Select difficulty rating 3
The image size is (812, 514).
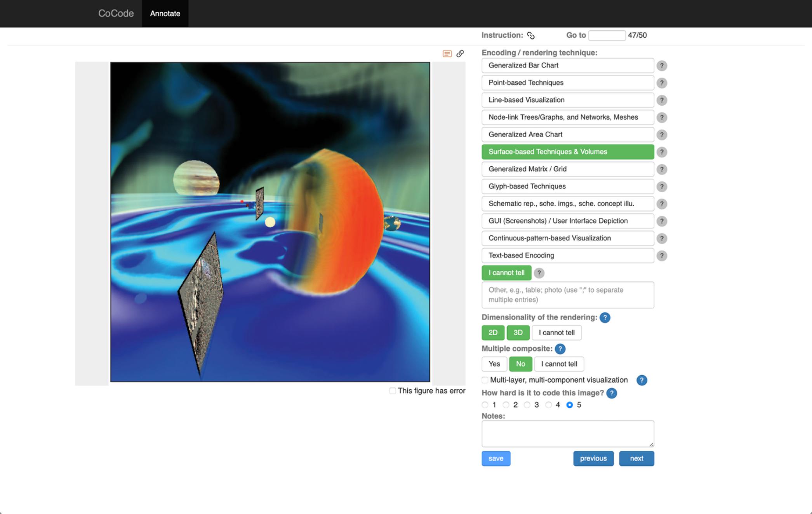click(527, 405)
